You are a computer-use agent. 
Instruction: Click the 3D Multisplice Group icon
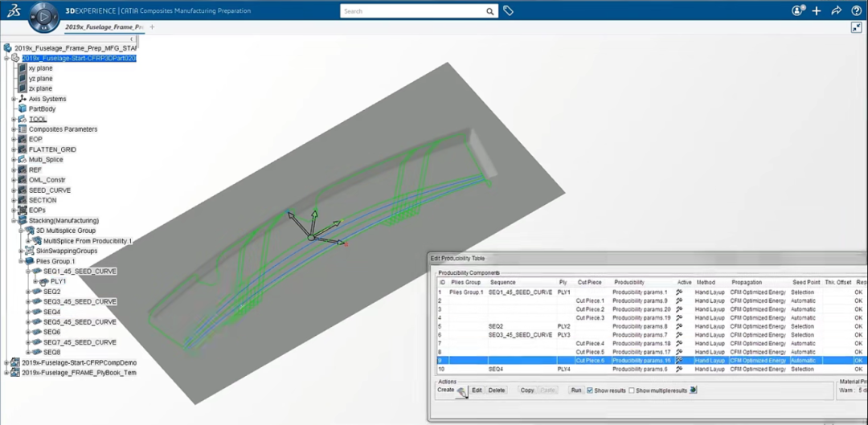click(x=30, y=231)
